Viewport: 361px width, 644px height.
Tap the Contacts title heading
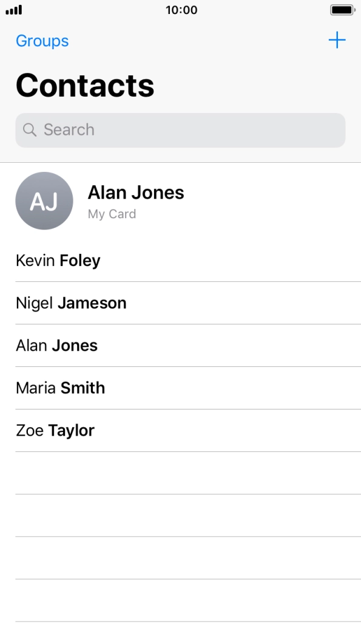pos(85,85)
